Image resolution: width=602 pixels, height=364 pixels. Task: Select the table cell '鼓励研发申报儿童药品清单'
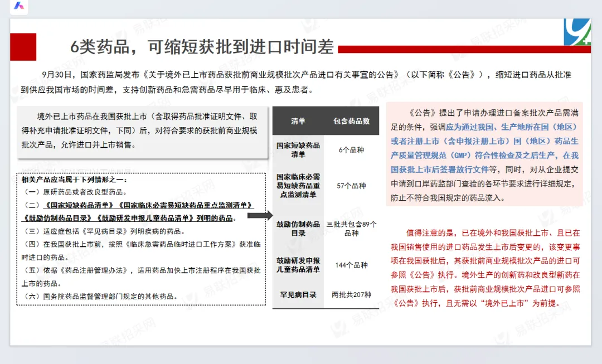tap(298, 265)
